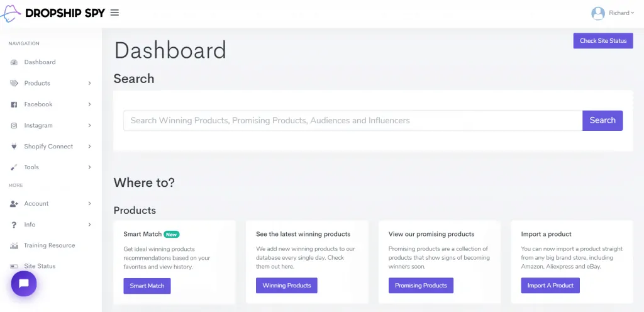Click the Facebook logo icon in sidebar

tap(14, 104)
